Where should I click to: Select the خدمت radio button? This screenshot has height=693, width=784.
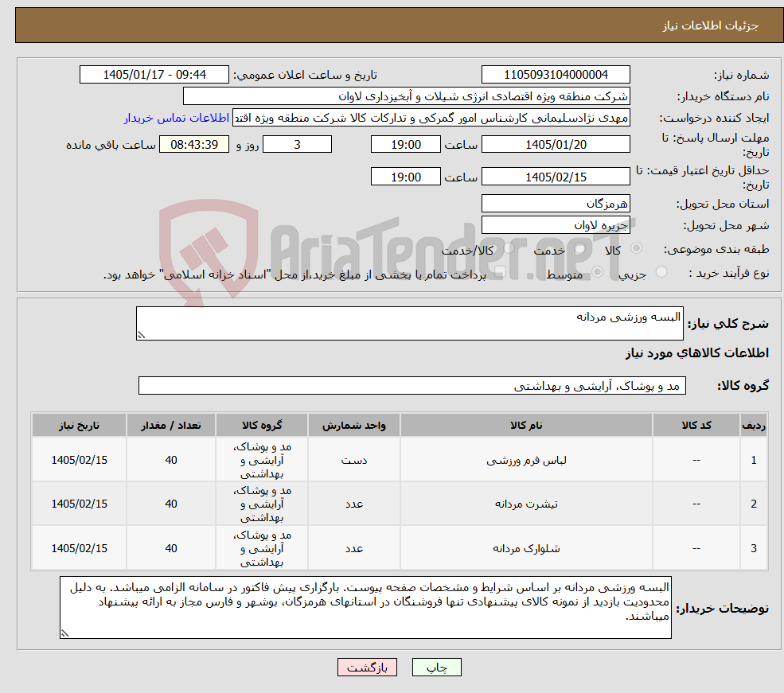[x=580, y=247]
